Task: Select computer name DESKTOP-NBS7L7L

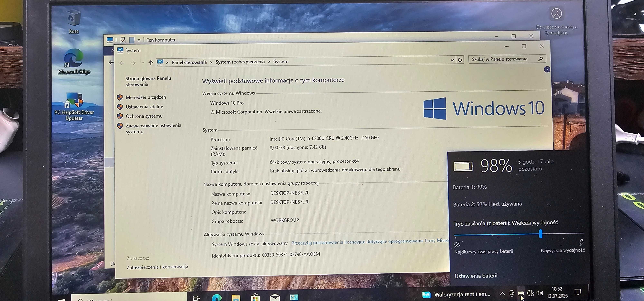Action: click(289, 193)
